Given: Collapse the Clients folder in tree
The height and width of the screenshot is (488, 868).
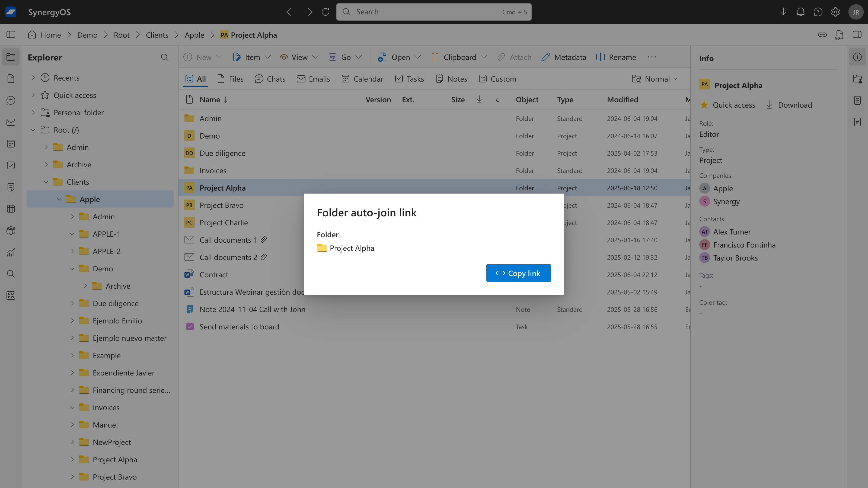Looking at the screenshot, I should [46, 182].
